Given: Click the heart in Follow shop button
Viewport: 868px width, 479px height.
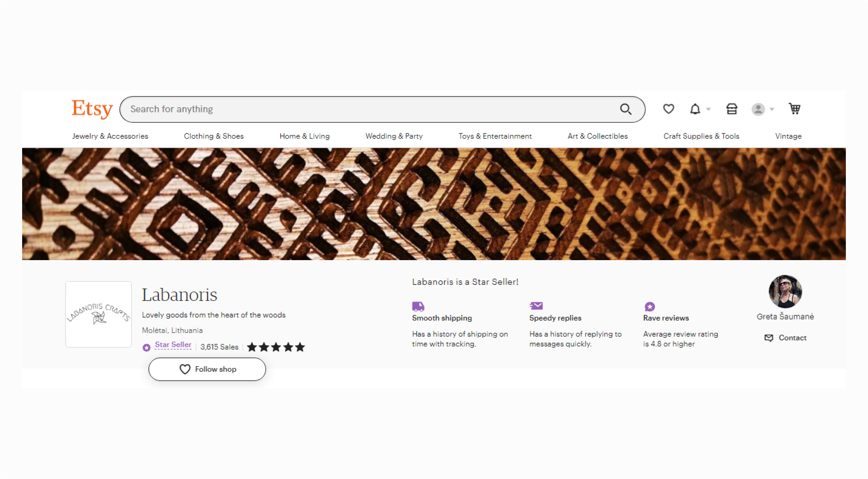Looking at the screenshot, I should pos(185,369).
